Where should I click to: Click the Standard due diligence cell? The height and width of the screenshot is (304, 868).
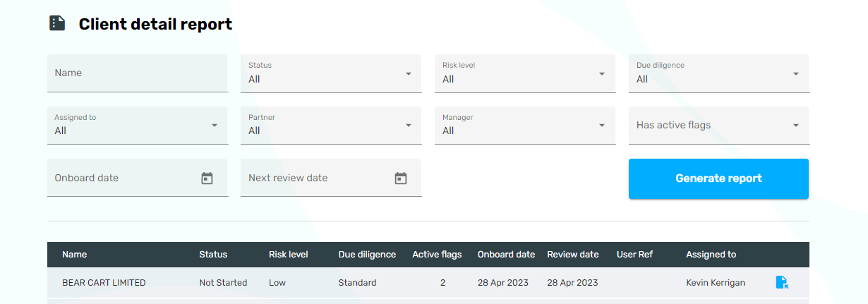tap(357, 283)
